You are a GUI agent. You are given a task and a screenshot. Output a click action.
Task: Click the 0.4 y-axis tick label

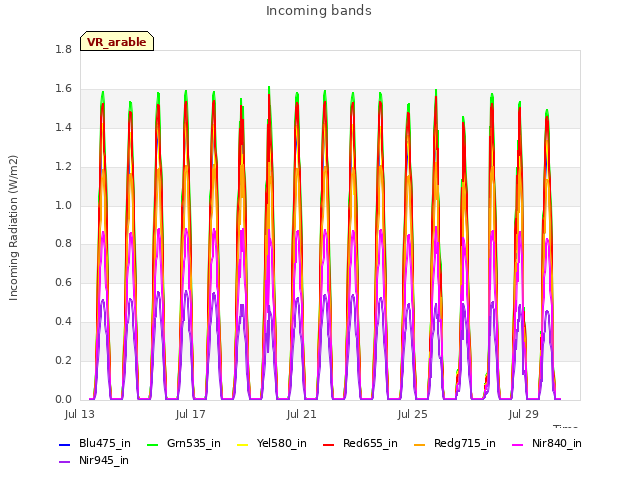point(64,321)
